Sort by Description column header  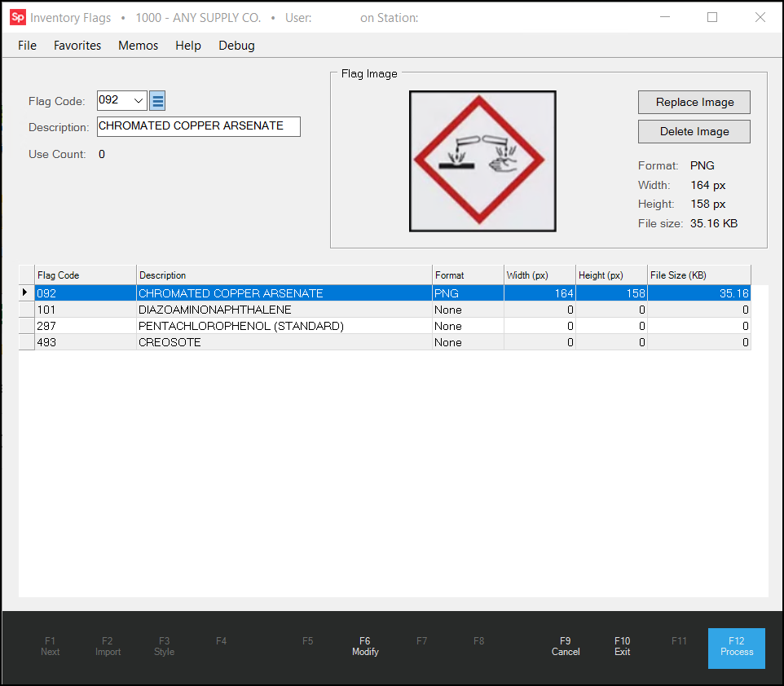pyautogui.click(x=284, y=275)
